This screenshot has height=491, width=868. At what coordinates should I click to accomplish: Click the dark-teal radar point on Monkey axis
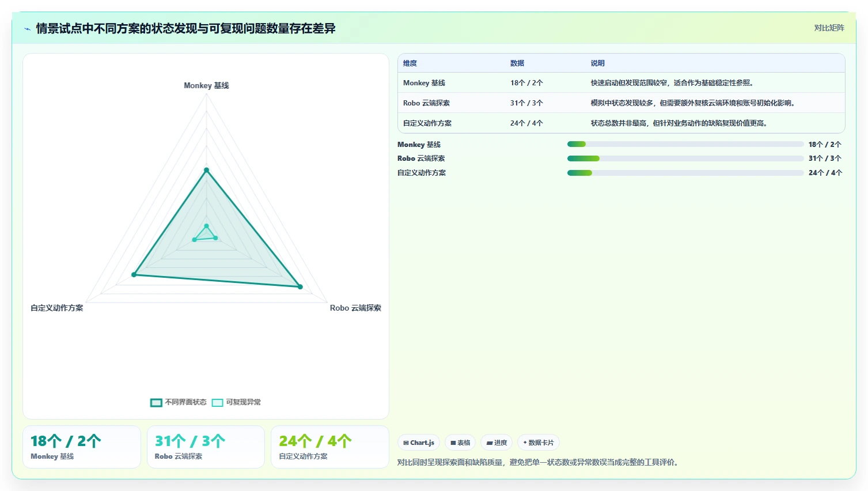[x=207, y=170]
